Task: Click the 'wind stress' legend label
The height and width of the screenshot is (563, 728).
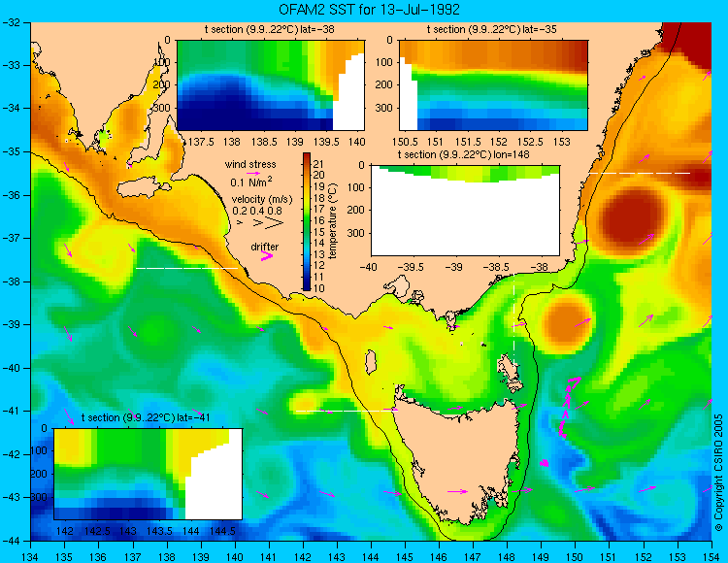Action: pyautogui.click(x=250, y=164)
